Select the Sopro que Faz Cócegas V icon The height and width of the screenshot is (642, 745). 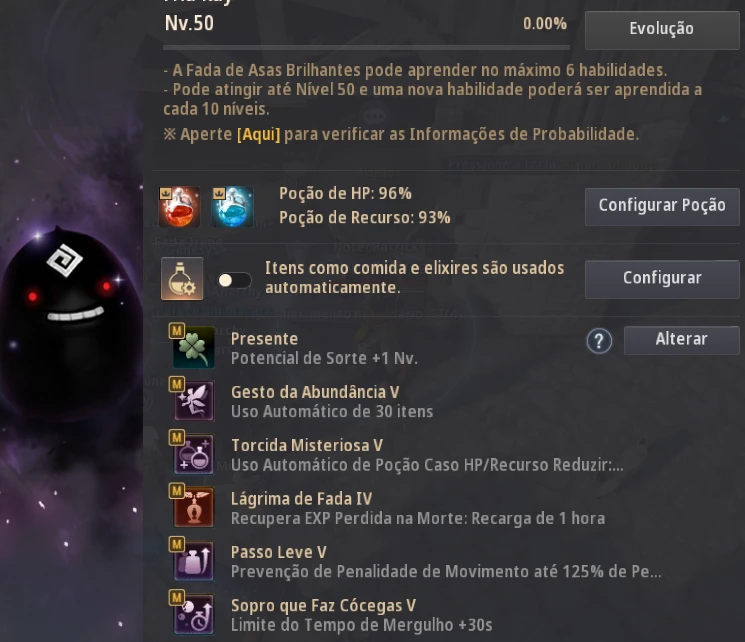[x=193, y=613]
